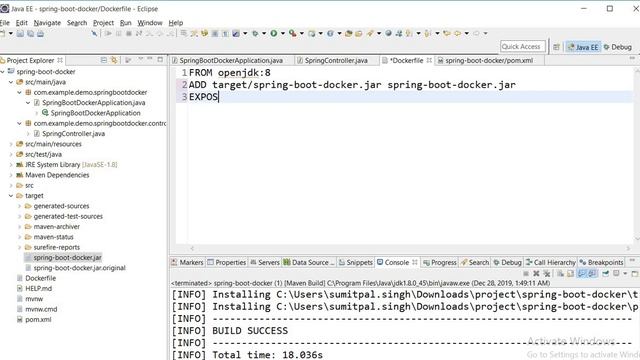Switch to the Markers view tab

point(187,262)
